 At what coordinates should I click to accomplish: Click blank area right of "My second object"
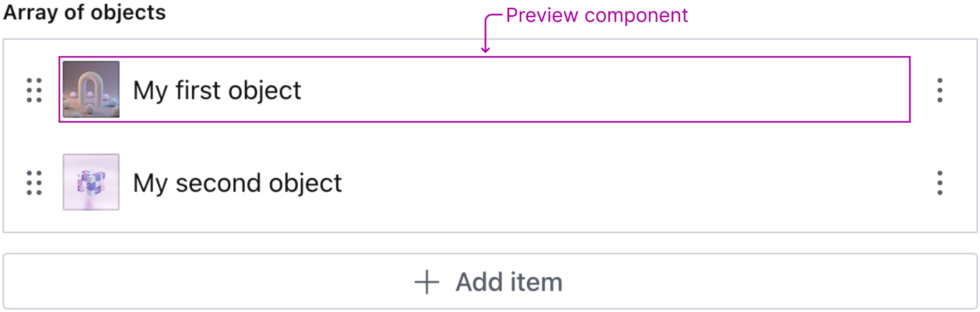tap(609, 183)
